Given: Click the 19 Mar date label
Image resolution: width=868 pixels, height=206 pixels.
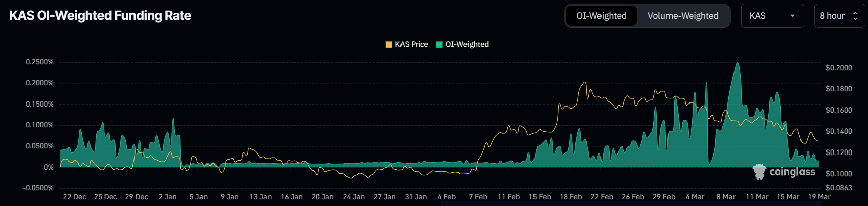Looking at the screenshot, I should [819, 197].
